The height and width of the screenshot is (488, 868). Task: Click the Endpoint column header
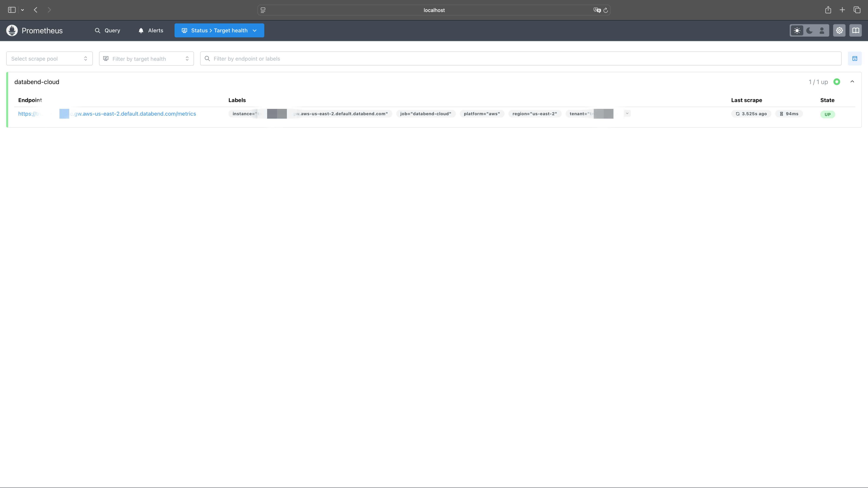click(x=30, y=100)
